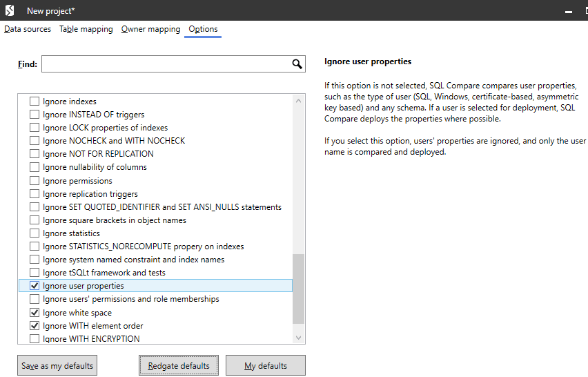
Task: Click the New project title text
Action: click(50, 11)
